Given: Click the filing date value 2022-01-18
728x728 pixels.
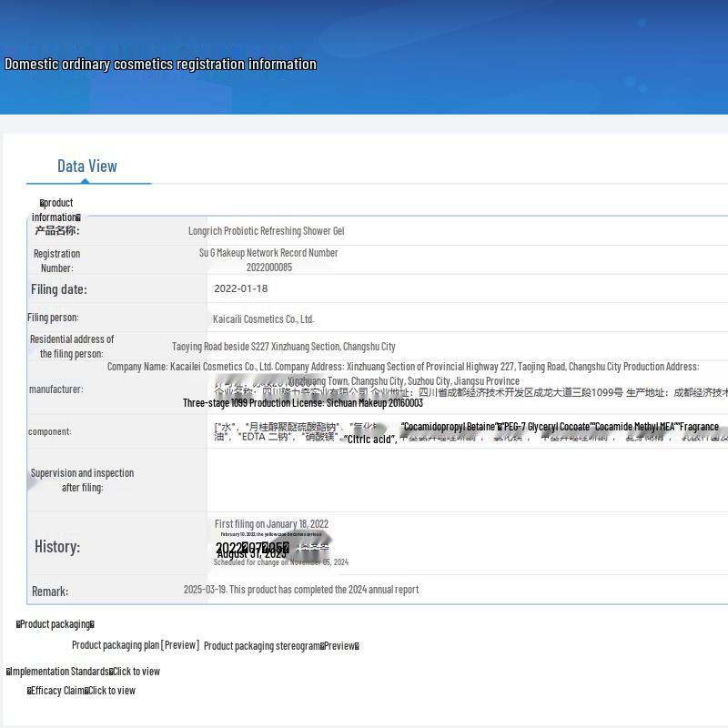Looking at the screenshot, I should pyautogui.click(x=241, y=288).
